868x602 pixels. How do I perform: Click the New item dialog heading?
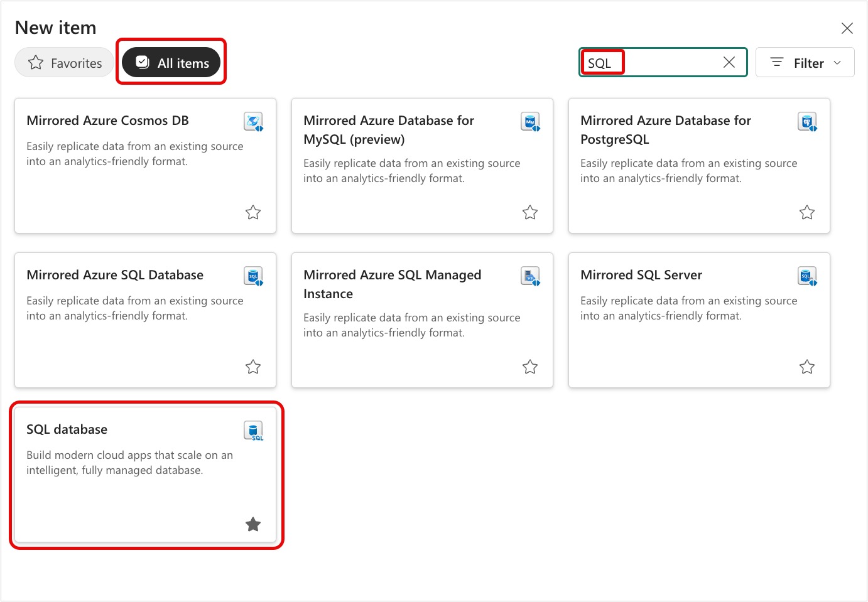pos(56,28)
